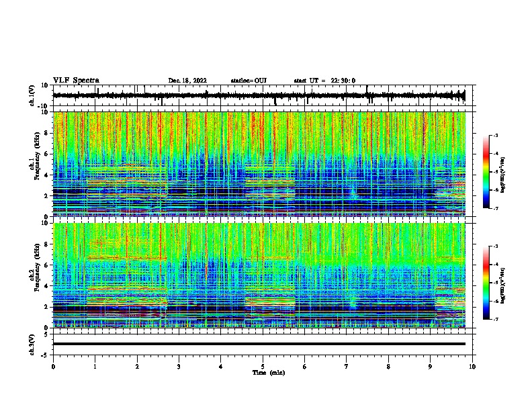
Task: Click "-7" label on ch.2 colorbar
Action: tap(495, 319)
